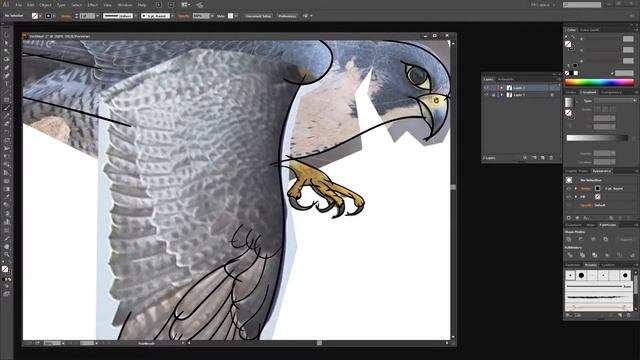
Task: Click the Trim pathfinder icon
Action: click(582, 255)
